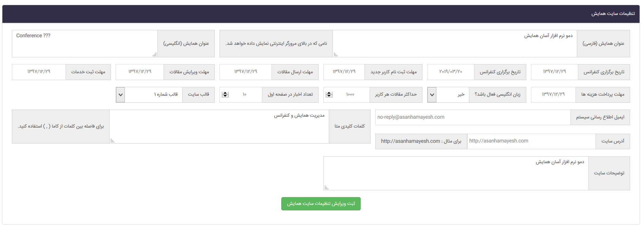Click the new user registration deadline field

(344, 72)
